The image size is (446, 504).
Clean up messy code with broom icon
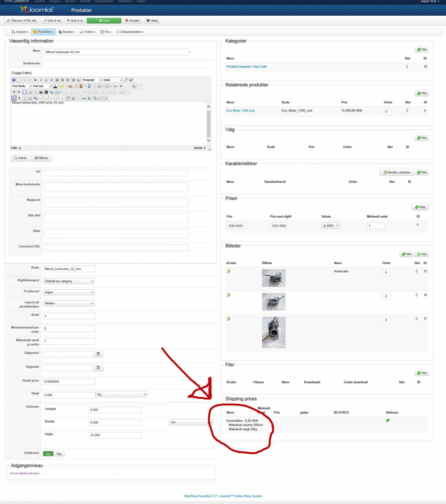click(131, 80)
